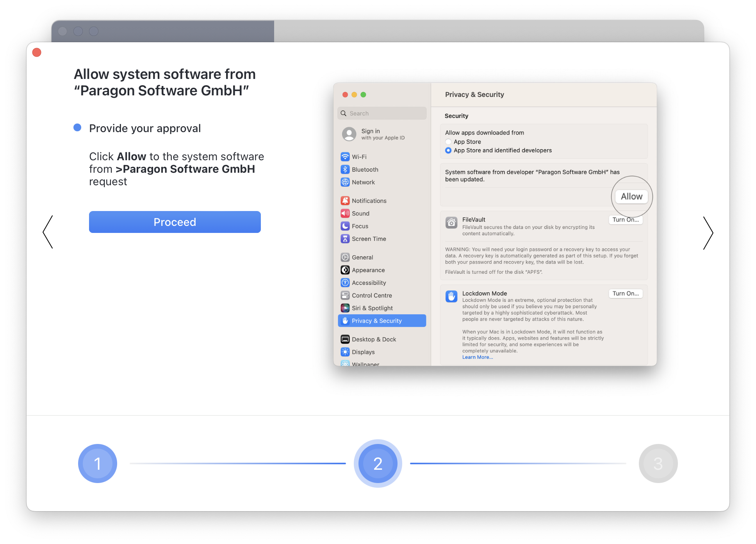This screenshot has width=756, height=544.
Task: Click green zoom dot of Settings window
Action: click(363, 95)
